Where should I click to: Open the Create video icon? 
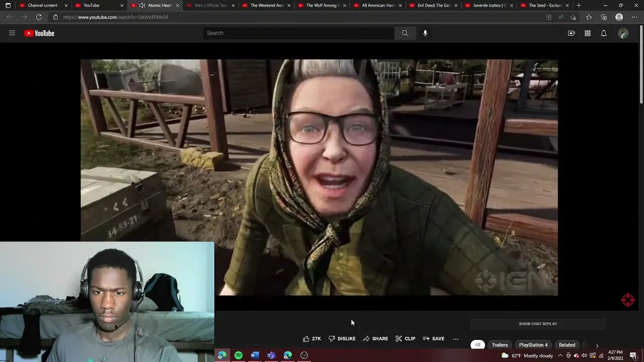point(572,33)
